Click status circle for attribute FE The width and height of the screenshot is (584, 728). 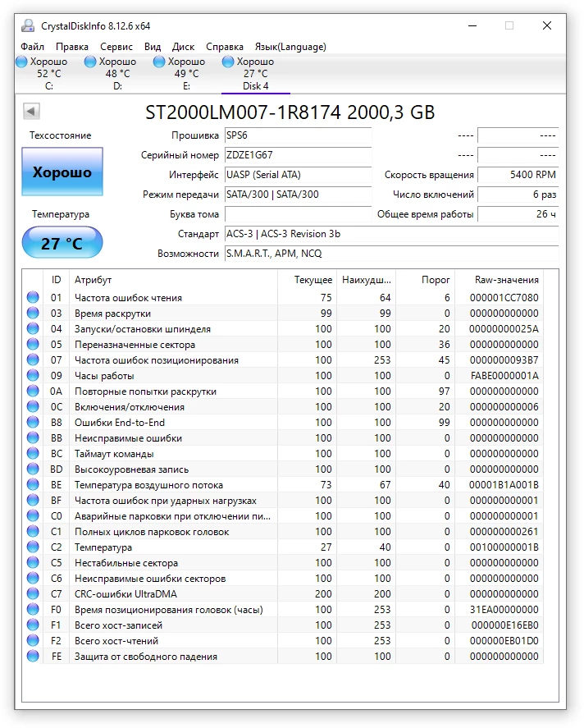pos(33,656)
